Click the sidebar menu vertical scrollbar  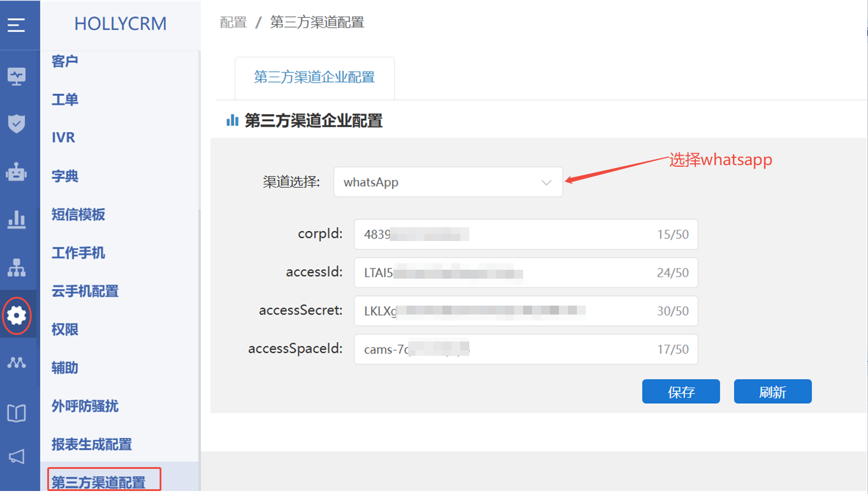200,350
